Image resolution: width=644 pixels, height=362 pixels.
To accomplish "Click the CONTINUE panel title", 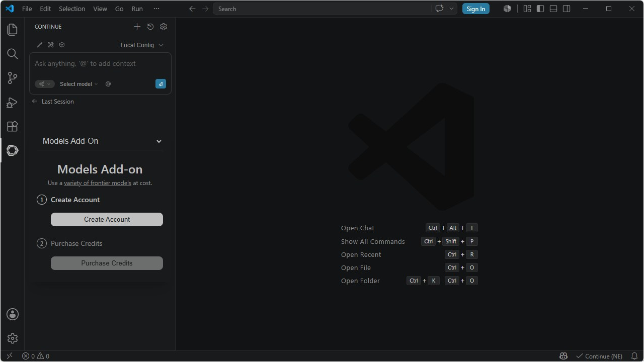I will click(48, 27).
